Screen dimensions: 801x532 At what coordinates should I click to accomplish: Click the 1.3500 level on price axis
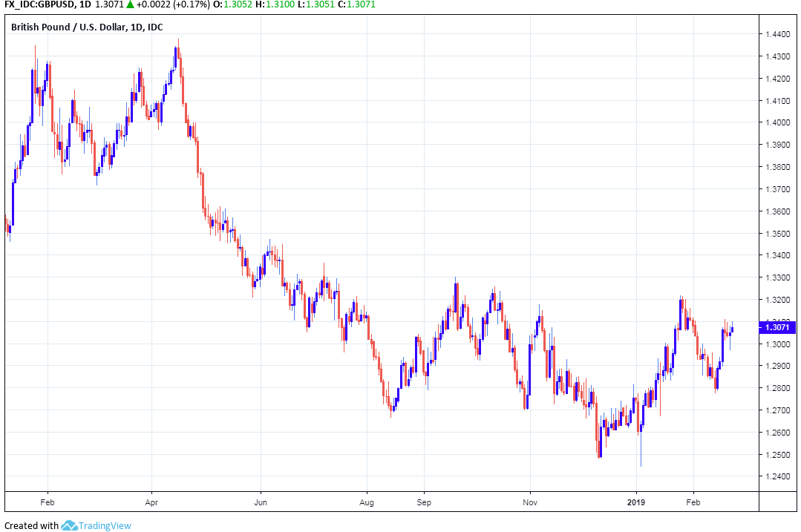pyautogui.click(x=777, y=234)
